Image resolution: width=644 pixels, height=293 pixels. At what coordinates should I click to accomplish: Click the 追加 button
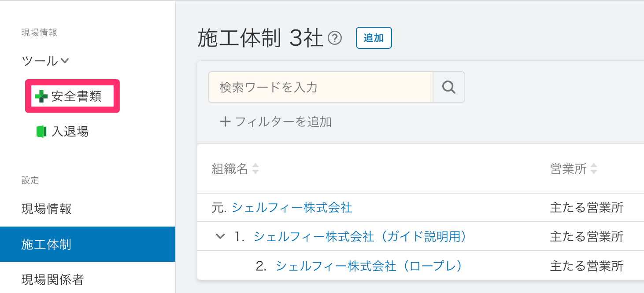(374, 38)
